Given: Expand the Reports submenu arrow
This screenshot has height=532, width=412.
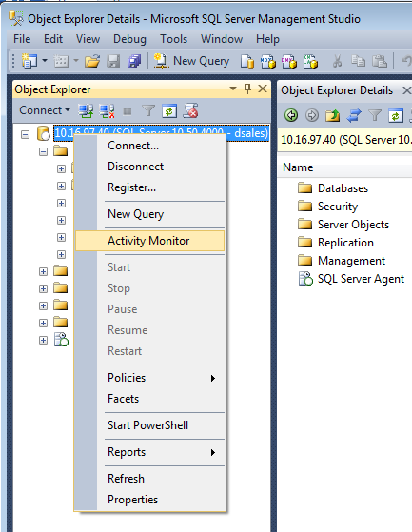Looking at the screenshot, I should (x=212, y=452).
